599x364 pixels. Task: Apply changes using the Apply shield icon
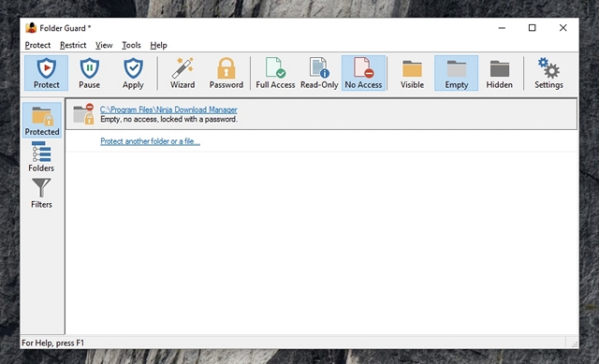(x=133, y=73)
